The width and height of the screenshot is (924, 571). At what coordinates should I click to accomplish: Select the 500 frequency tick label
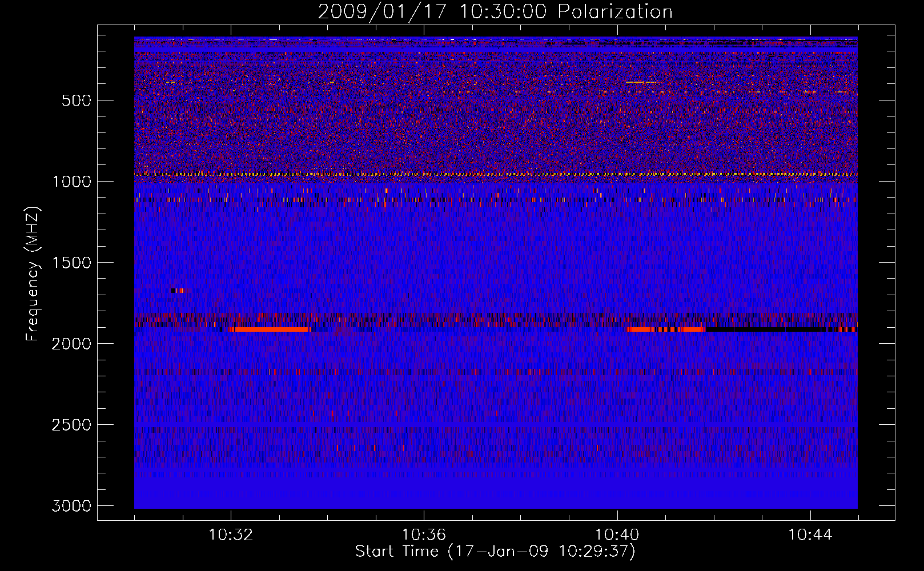pyautogui.click(x=76, y=100)
